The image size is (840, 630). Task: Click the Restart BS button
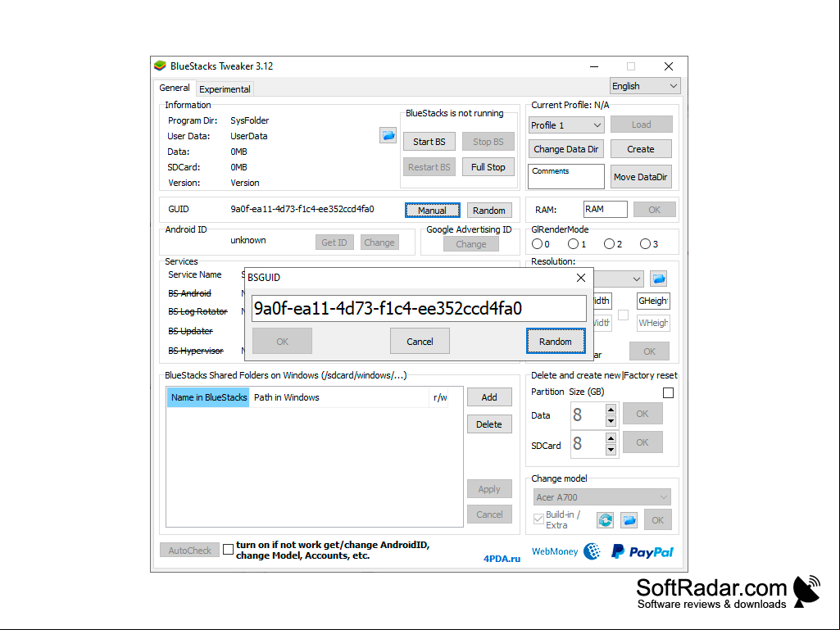tap(429, 167)
